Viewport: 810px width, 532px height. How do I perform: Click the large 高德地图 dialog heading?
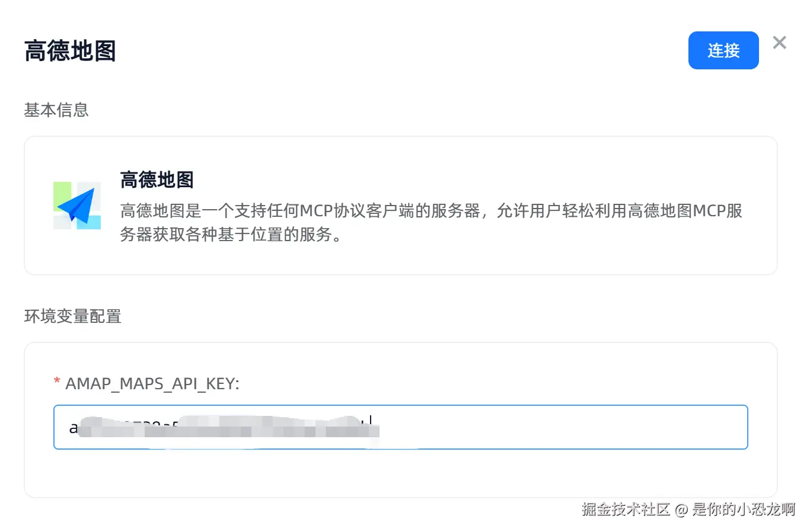pos(70,51)
